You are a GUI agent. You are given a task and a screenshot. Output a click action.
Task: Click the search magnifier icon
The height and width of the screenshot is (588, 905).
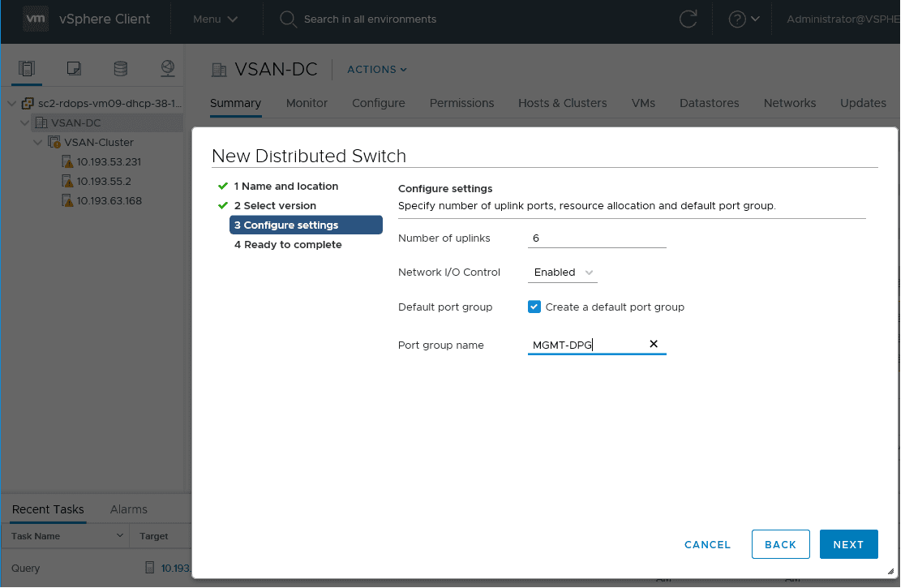[x=288, y=19]
